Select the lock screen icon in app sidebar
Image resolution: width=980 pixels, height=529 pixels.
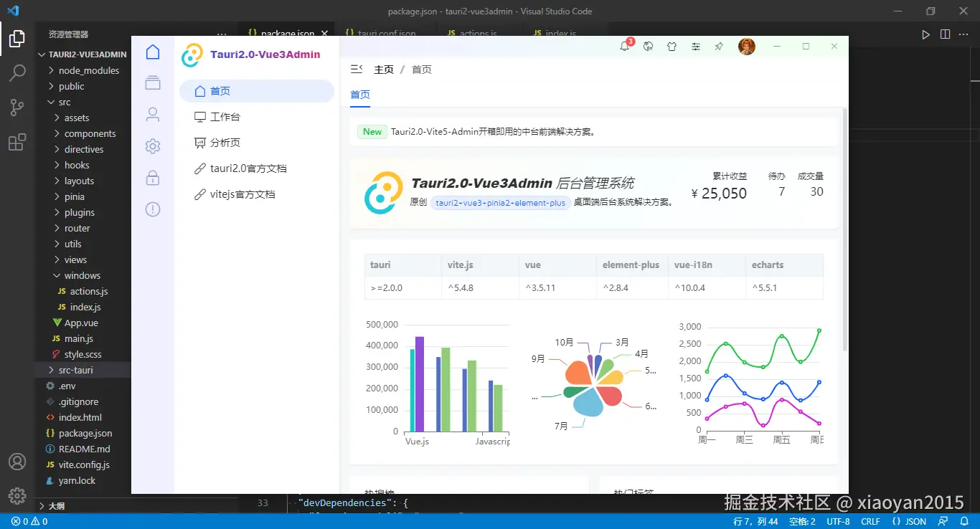pyautogui.click(x=152, y=178)
